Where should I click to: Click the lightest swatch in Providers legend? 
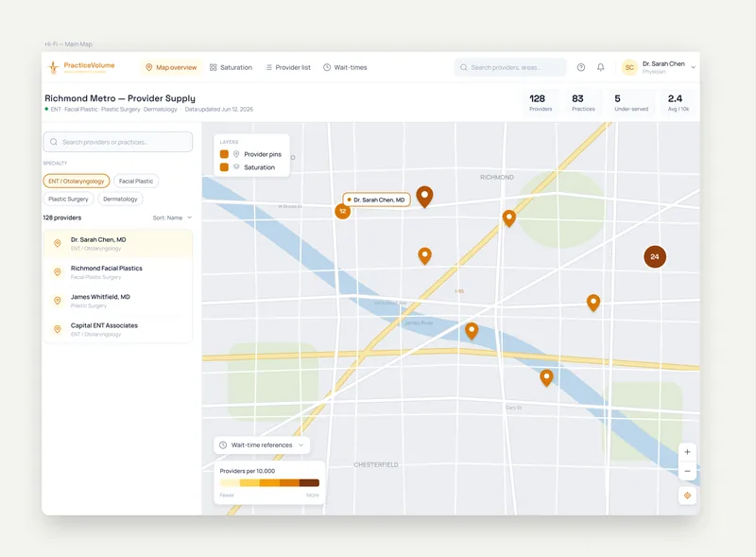pyautogui.click(x=230, y=482)
